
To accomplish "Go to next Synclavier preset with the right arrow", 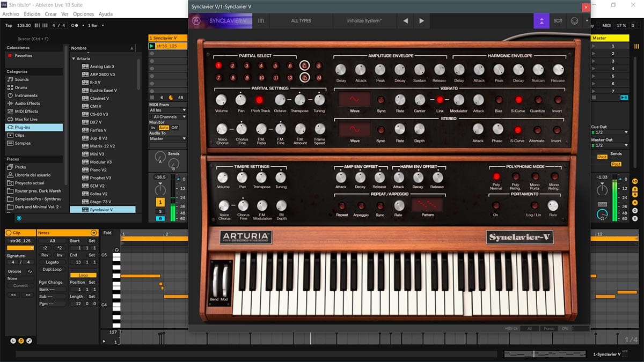I will [x=421, y=21].
